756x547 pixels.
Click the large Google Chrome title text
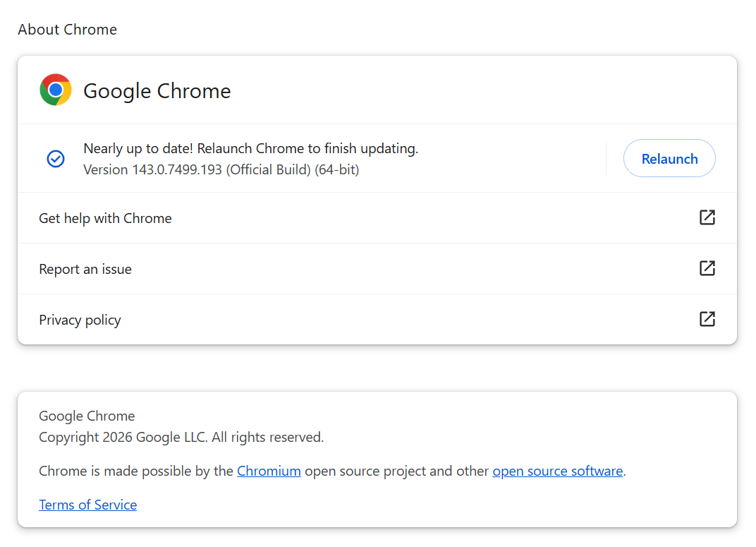click(157, 90)
